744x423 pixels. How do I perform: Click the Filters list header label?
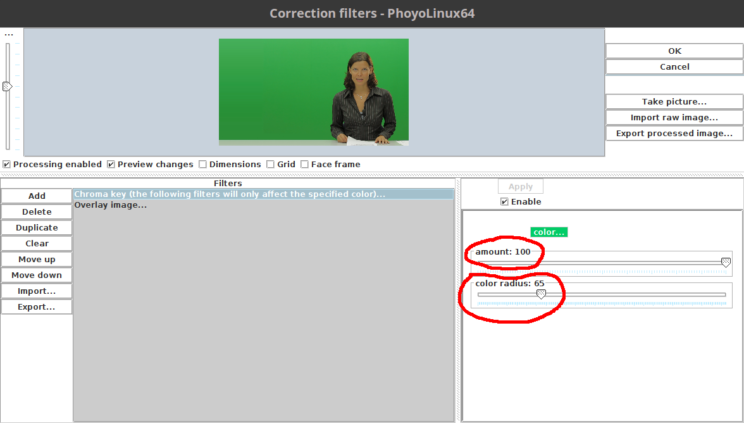pos(228,183)
